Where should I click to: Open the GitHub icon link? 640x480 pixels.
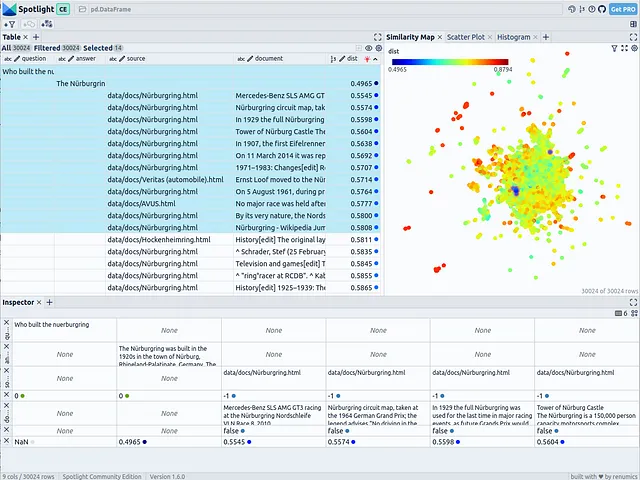(x=602, y=9)
